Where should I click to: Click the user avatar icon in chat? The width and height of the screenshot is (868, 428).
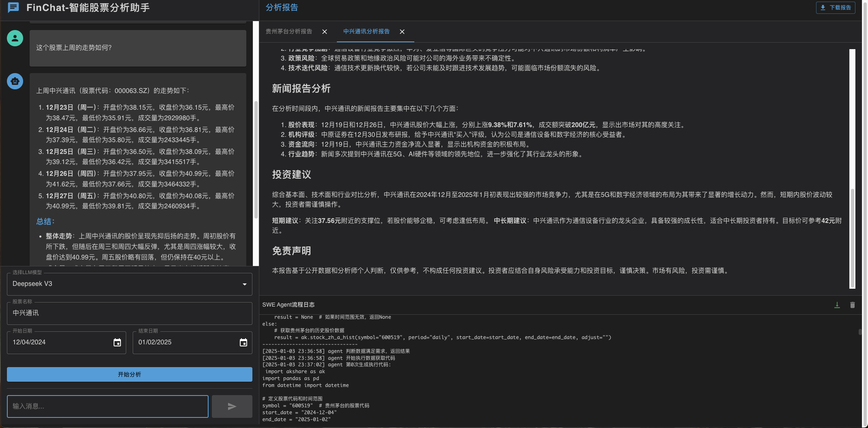tap(15, 38)
